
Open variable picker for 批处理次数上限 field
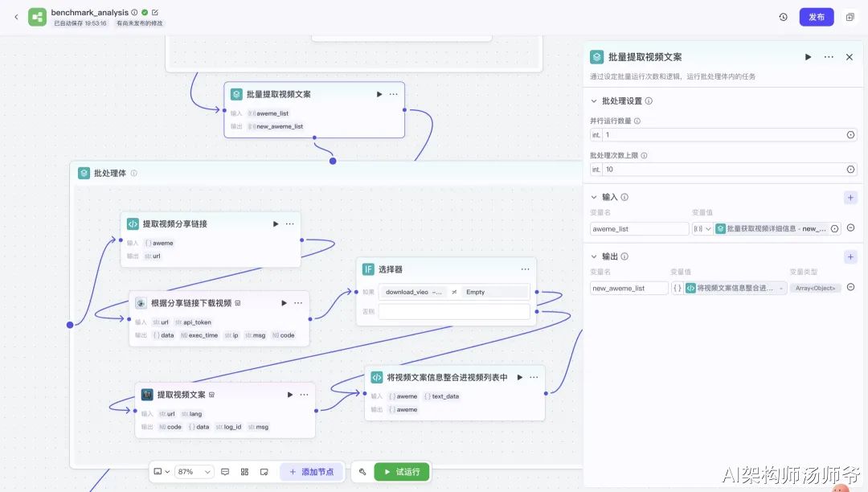[851, 170]
